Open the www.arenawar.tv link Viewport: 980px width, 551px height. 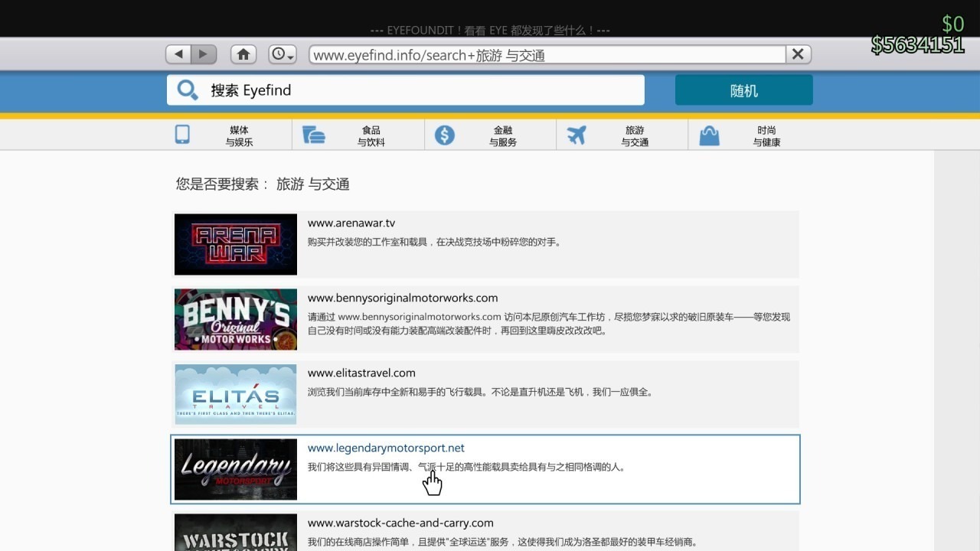(351, 223)
